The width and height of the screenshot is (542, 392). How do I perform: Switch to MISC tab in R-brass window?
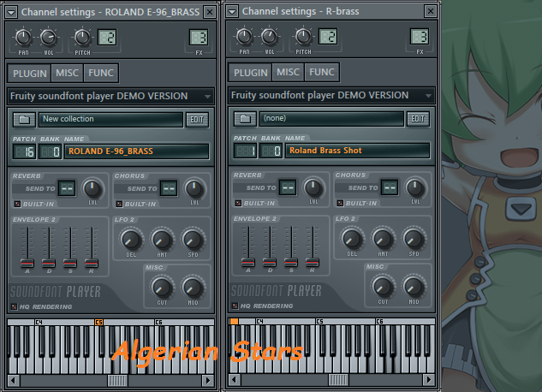click(x=288, y=73)
